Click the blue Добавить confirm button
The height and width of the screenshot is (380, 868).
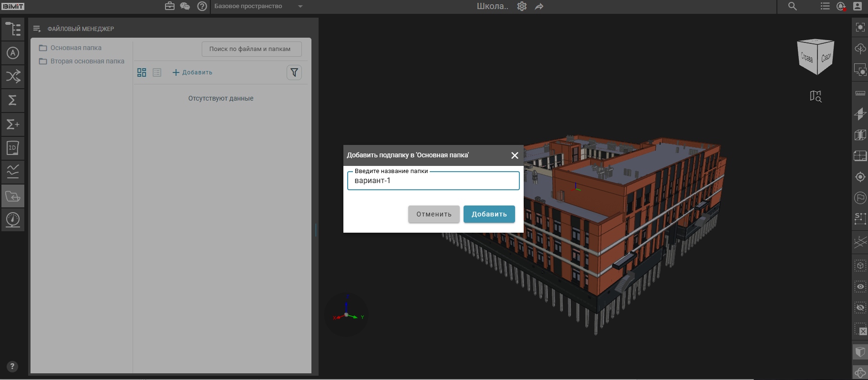tap(489, 214)
